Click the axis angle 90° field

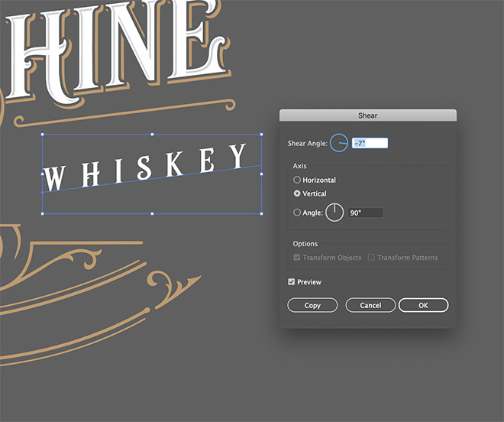366,213
